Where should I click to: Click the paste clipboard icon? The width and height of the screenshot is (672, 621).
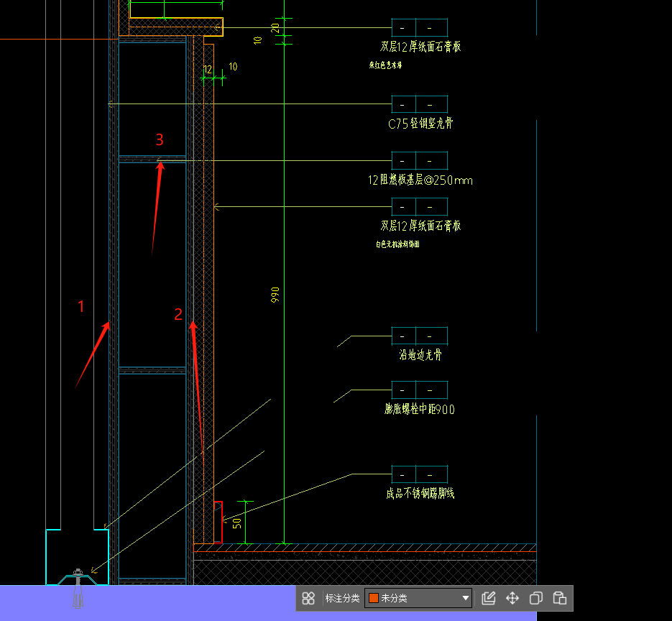[x=560, y=598]
